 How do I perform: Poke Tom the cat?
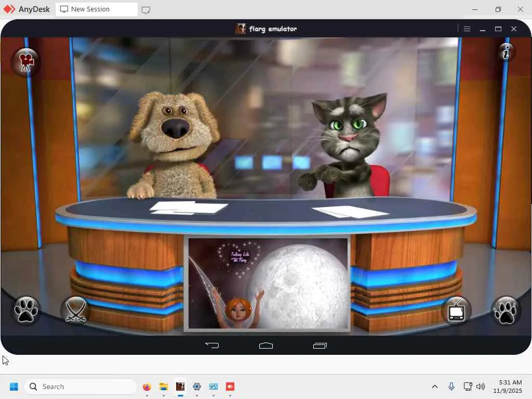pyautogui.click(x=344, y=146)
